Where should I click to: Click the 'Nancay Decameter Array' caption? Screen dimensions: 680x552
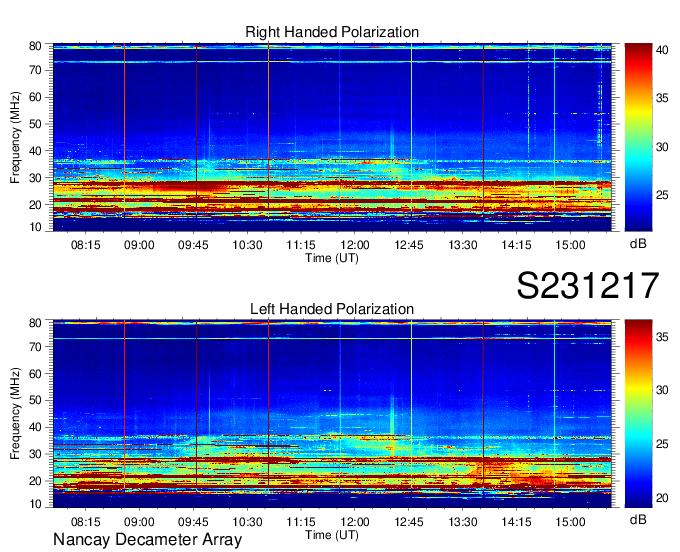[147, 540]
